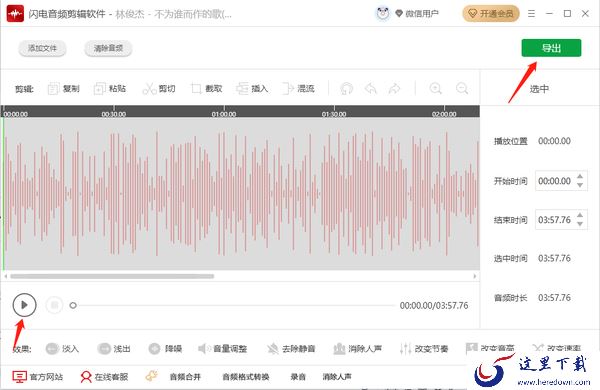Open the 官方网站 official website link
Screen dimensions: 600x390
tap(38, 377)
